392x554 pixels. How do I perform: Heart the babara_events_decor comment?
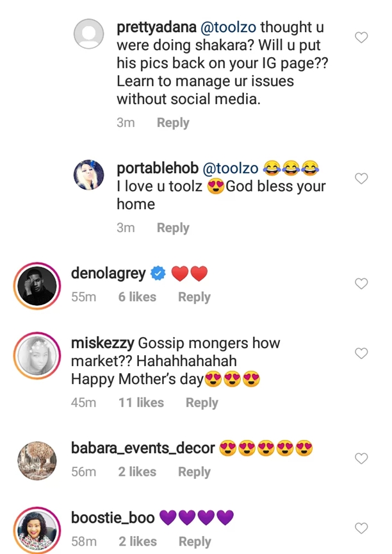pos(361,458)
